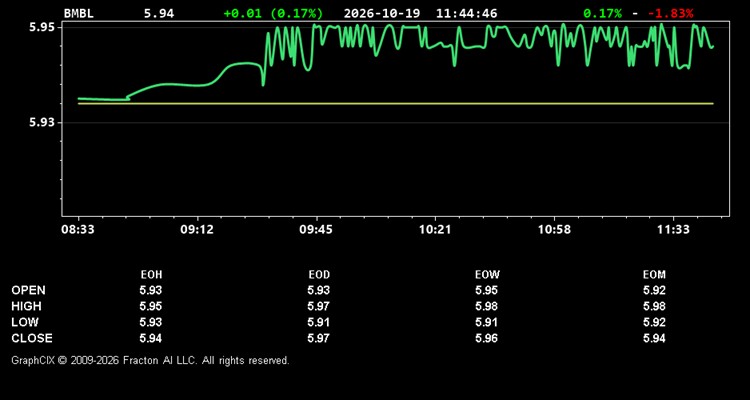Select the EOD open value 5.93
This screenshot has height=400, width=750.
click(x=319, y=290)
